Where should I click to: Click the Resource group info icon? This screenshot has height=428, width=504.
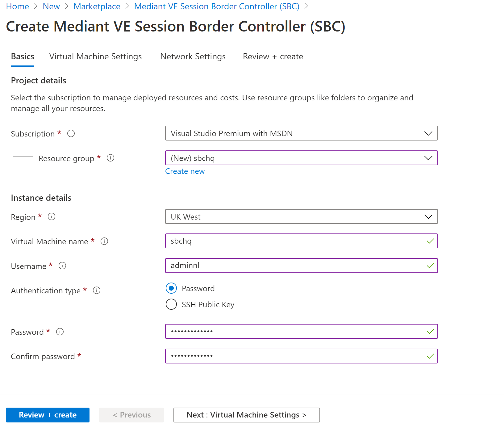(110, 158)
